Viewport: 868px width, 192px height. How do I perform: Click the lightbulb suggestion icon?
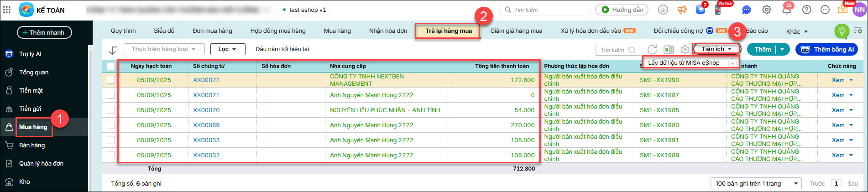pos(841,31)
